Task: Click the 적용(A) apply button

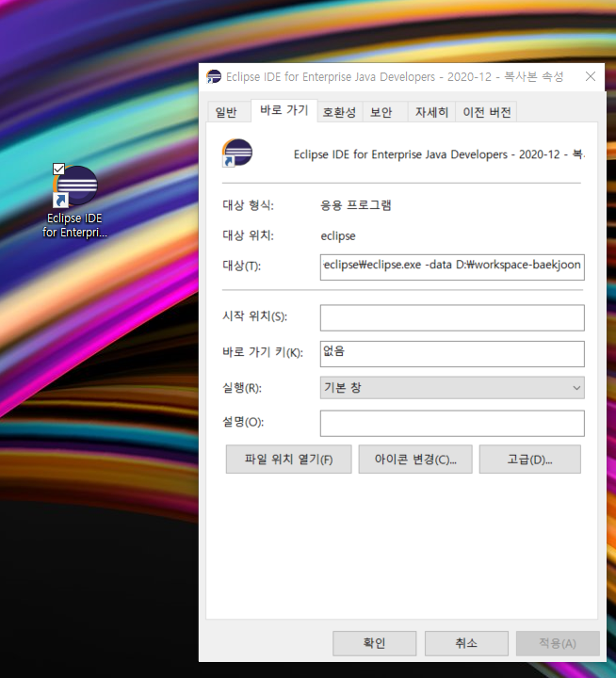Action: [558, 643]
